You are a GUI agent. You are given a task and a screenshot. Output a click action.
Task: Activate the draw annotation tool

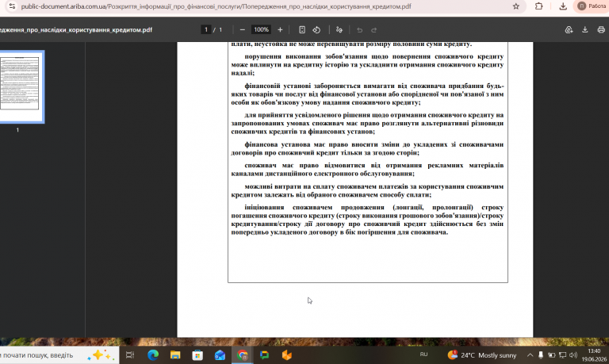[x=339, y=29]
